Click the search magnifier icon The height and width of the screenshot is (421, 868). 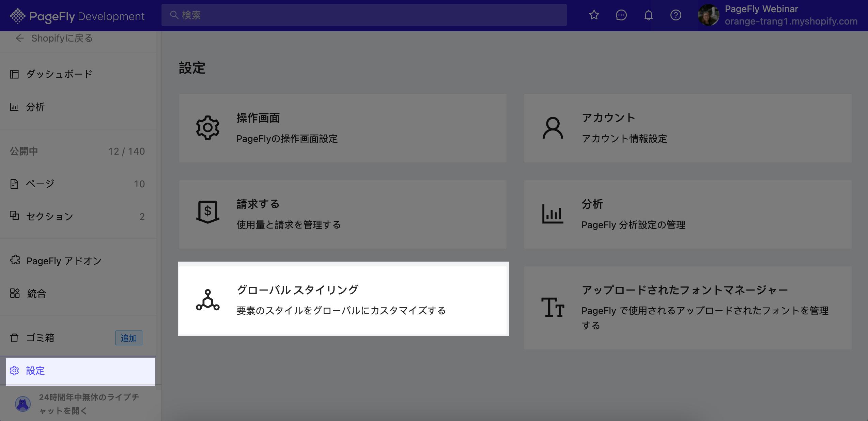click(x=174, y=15)
